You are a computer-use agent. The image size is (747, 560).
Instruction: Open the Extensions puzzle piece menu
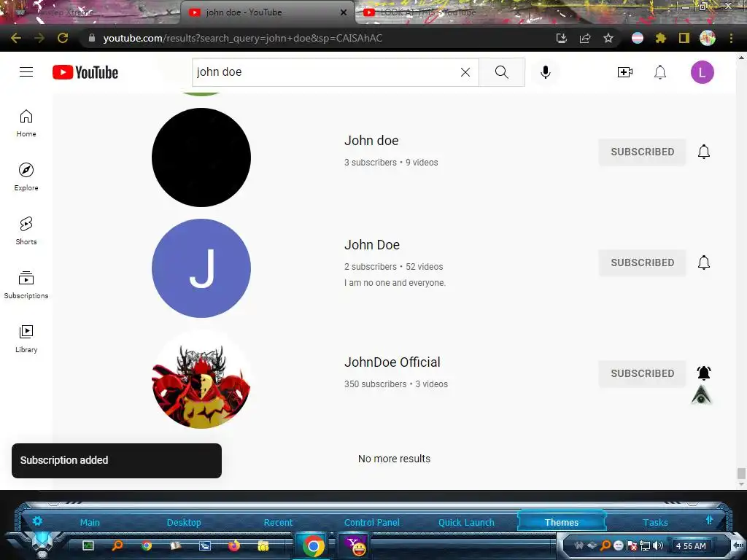pyautogui.click(x=660, y=38)
